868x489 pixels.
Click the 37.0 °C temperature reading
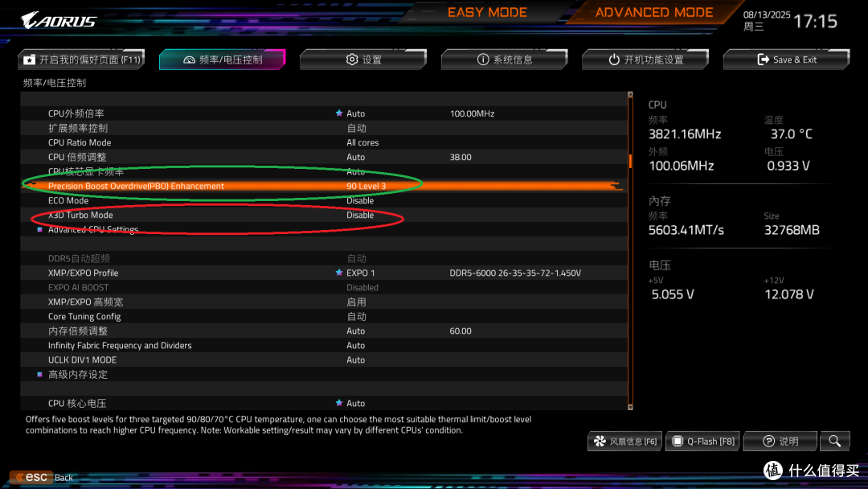pyautogui.click(x=791, y=134)
